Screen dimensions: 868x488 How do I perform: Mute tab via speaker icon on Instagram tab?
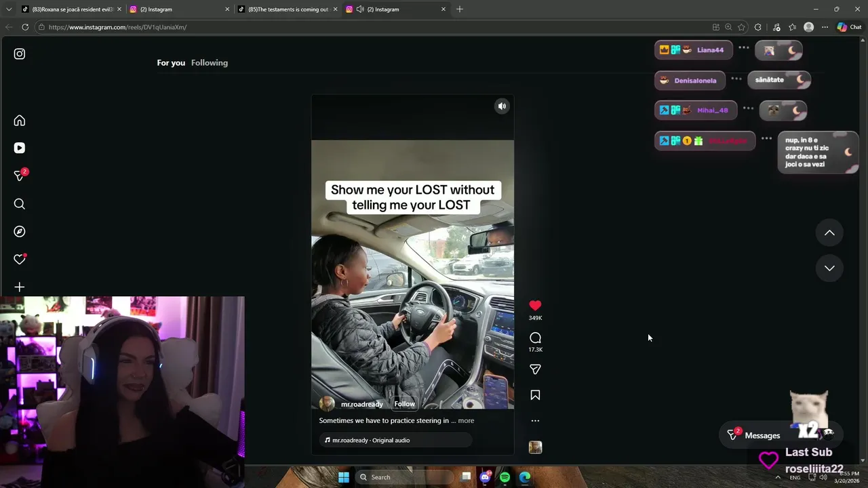(x=360, y=9)
